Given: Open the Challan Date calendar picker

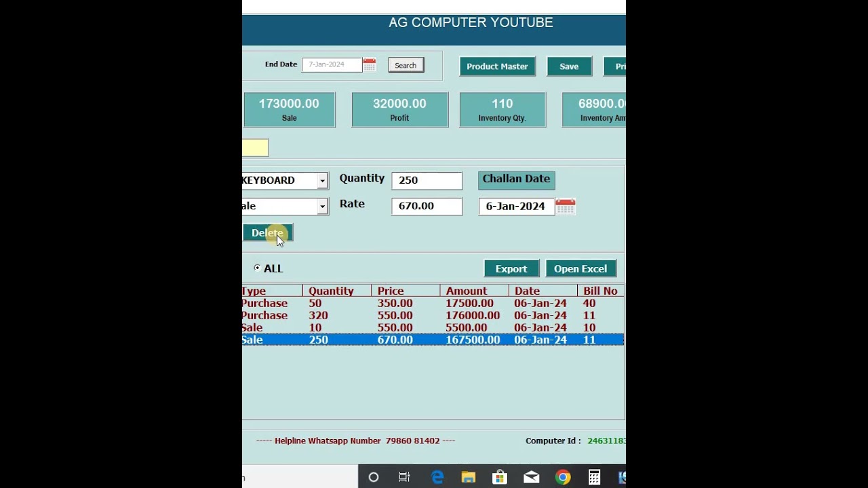Looking at the screenshot, I should pyautogui.click(x=565, y=206).
